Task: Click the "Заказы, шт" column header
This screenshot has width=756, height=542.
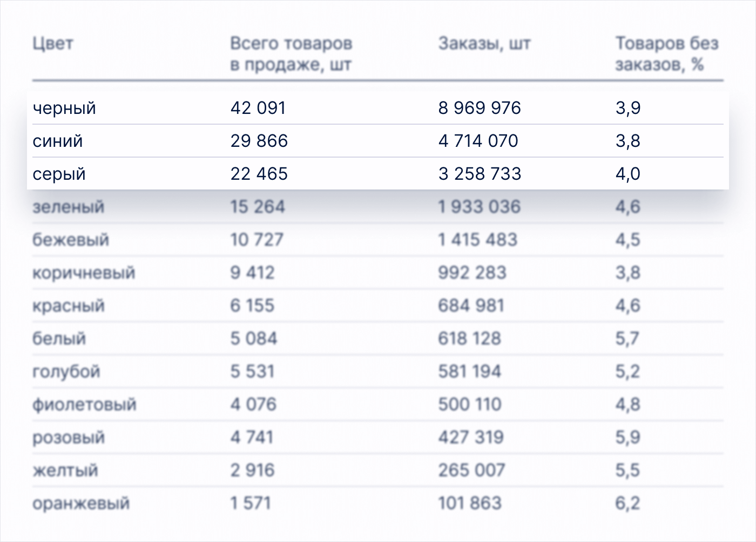Action: [x=484, y=43]
